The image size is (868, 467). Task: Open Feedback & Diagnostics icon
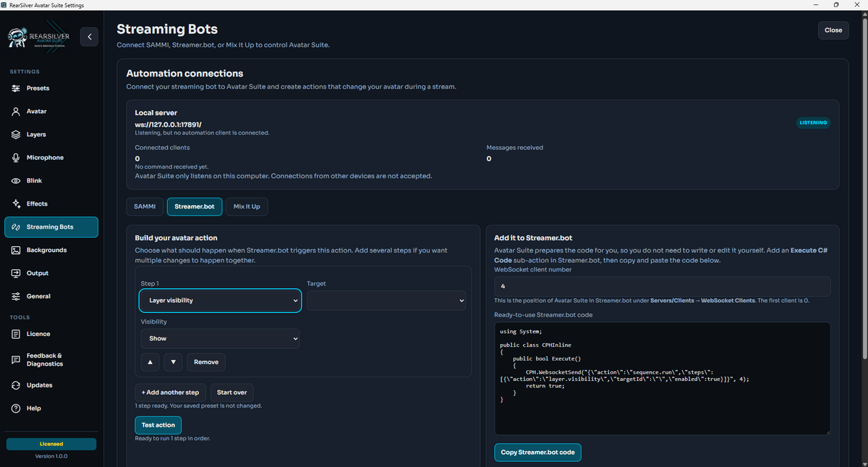pos(16,360)
